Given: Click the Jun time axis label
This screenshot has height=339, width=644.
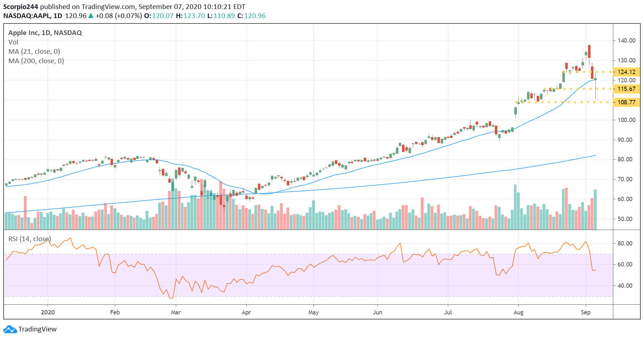Looking at the screenshot, I should pos(377,312).
